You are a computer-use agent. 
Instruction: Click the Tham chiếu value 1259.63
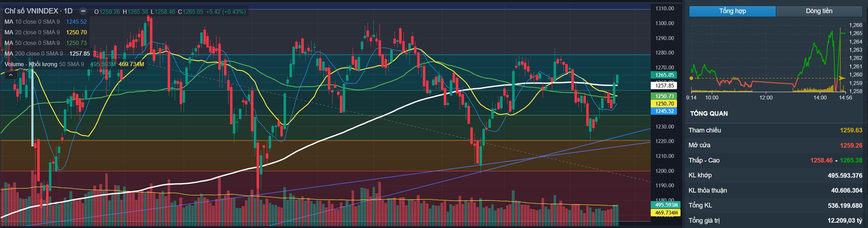[851, 130]
